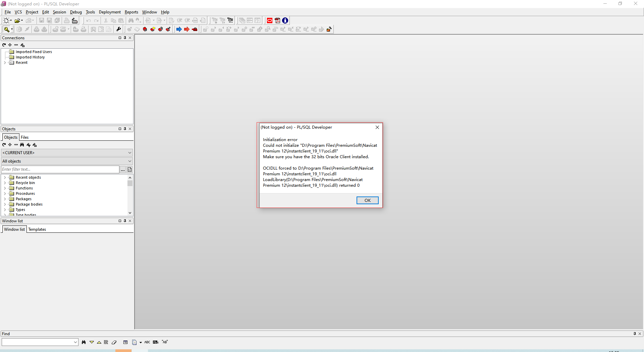Refresh the Connections panel
This screenshot has width=644, height=352.
click(x=4, y=45)
